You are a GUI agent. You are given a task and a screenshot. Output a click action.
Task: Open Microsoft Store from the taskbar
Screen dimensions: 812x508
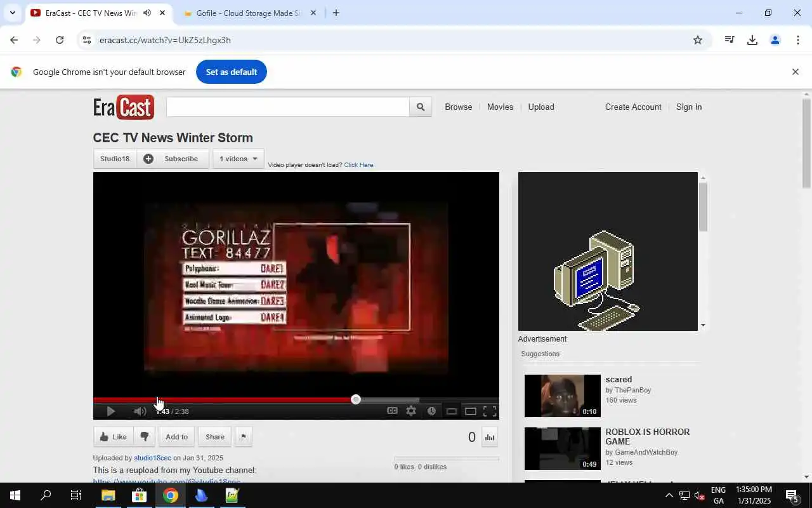139,496
